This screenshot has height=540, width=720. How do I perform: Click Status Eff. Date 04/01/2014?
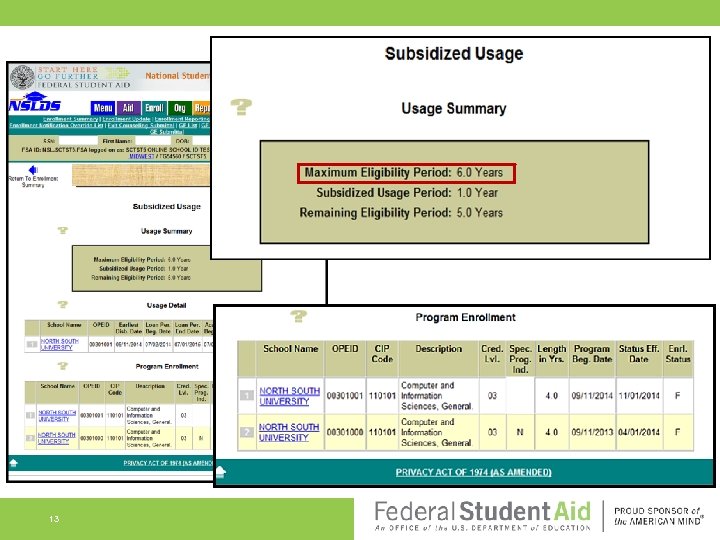point(639,432)
